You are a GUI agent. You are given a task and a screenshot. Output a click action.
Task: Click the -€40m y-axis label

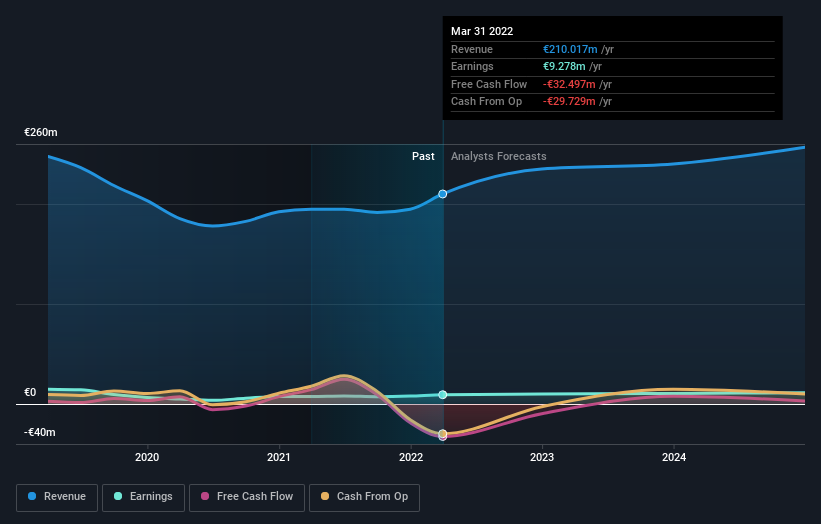pyautogui.click(x=39, y=432)
